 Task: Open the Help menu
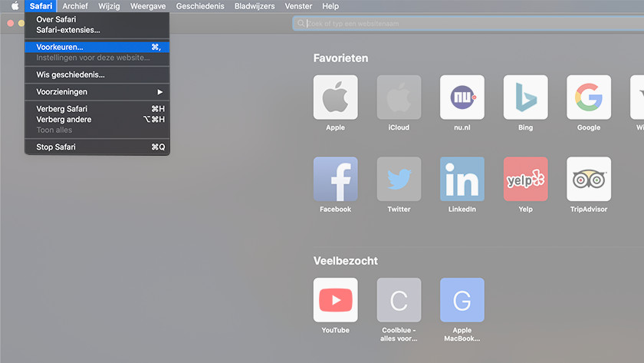tap(330, 6)
